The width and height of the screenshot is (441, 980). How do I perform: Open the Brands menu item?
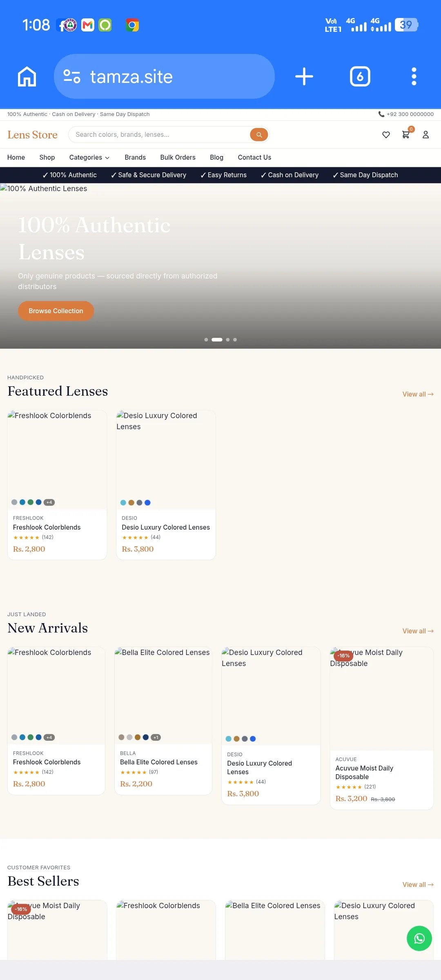click(x=135, y=158)
